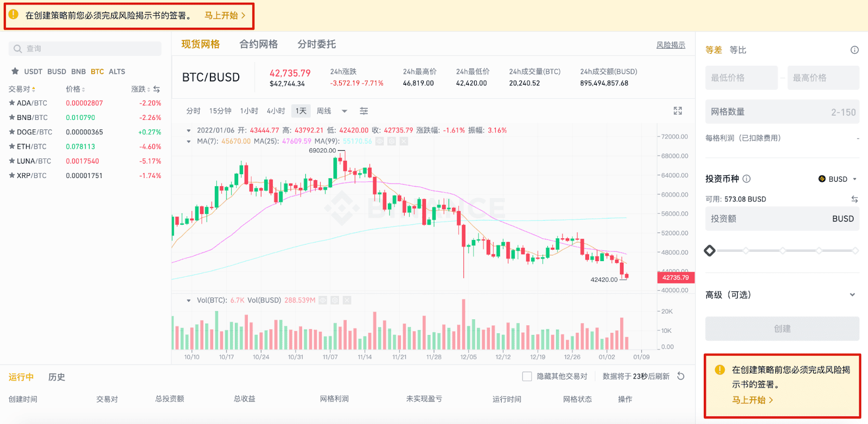Click info icon next to 等比

click(854, 50)
